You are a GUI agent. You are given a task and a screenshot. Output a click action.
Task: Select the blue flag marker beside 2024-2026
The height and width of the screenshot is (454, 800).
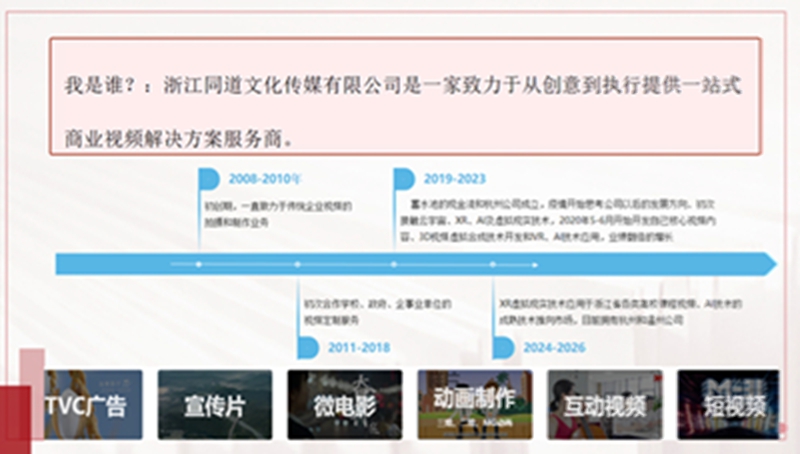coord(503,348)
